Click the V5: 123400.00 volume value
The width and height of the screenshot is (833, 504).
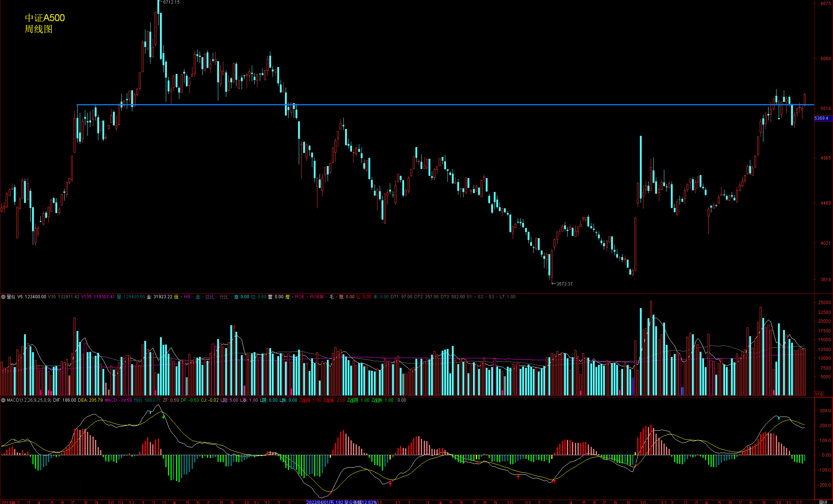click(x=32, y=297)
